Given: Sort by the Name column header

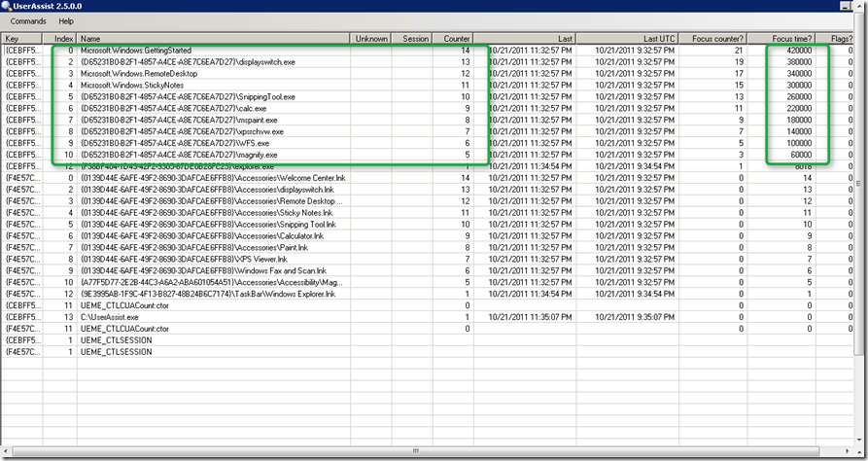Looking at the screenshot, I should [x=213, y=39].
